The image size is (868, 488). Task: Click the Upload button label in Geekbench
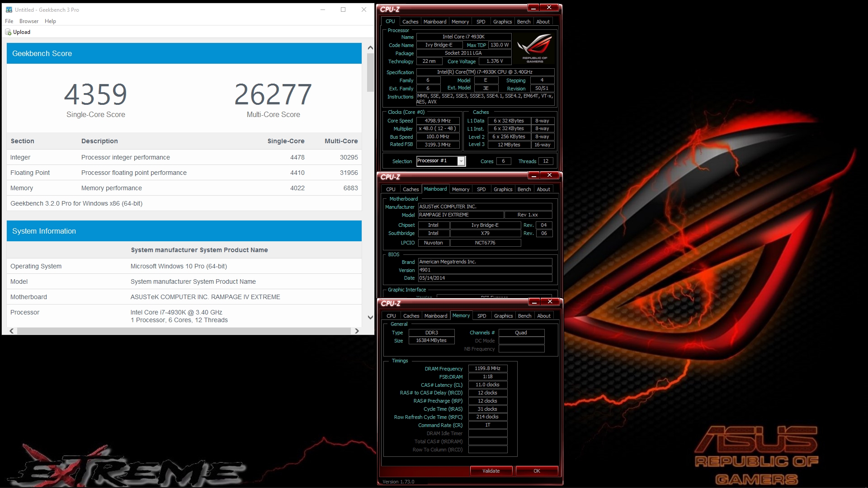tap(22, 32)
